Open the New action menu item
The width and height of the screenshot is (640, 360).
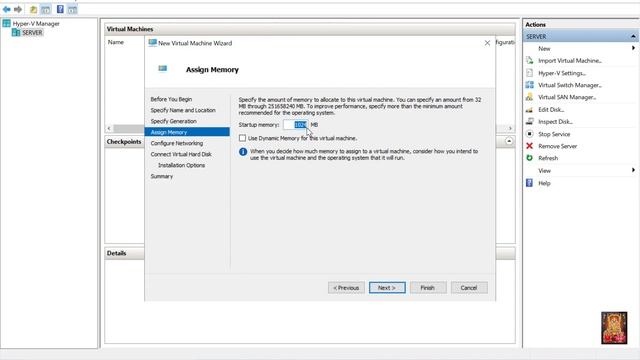(x=544, y=49)
